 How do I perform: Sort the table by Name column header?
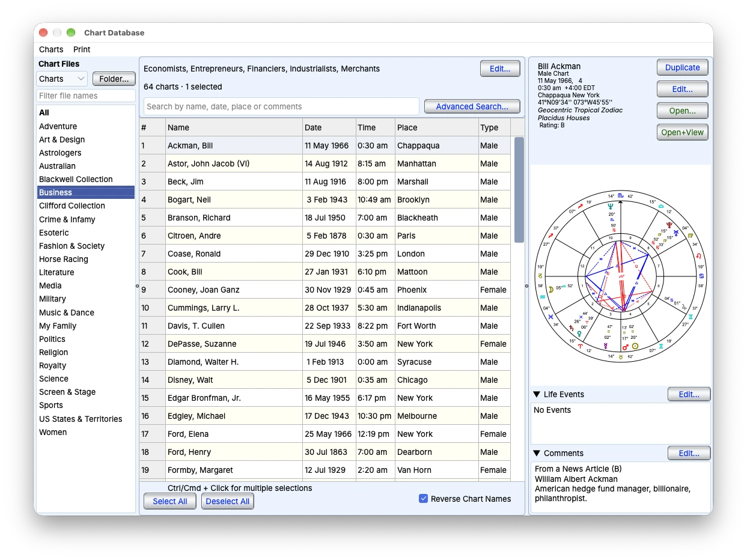tap(234, 127)
